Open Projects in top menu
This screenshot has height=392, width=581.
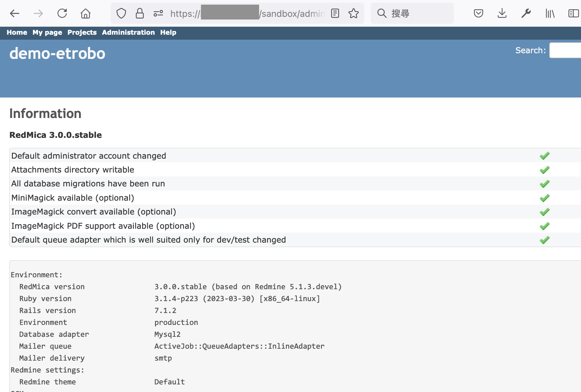click(82, 32)
